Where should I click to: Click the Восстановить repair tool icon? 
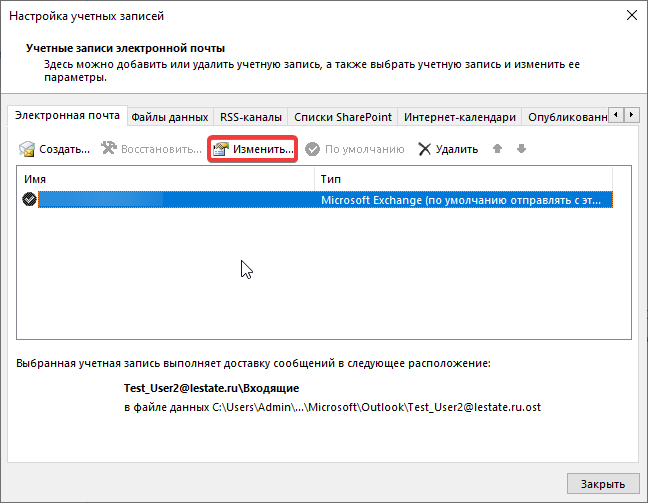(109, 149)
